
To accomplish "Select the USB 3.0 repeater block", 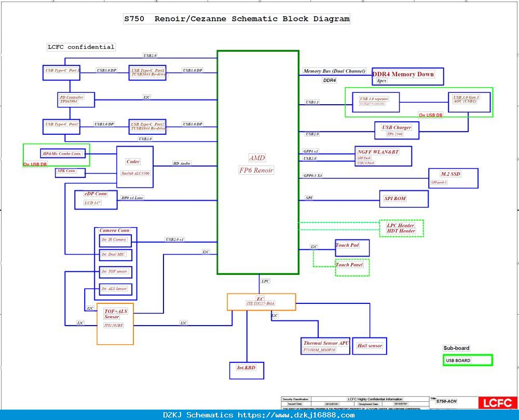I will (x=376, y=102).
